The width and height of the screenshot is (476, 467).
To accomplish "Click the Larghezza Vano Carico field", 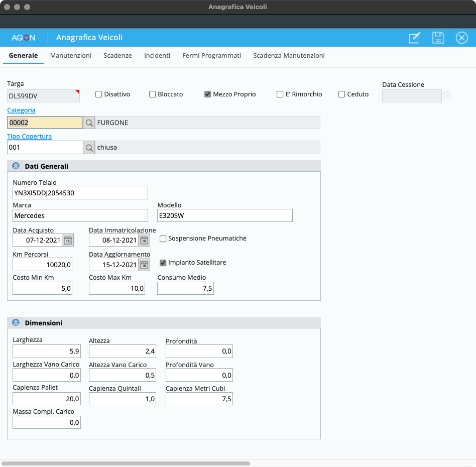I will (47, 375).
